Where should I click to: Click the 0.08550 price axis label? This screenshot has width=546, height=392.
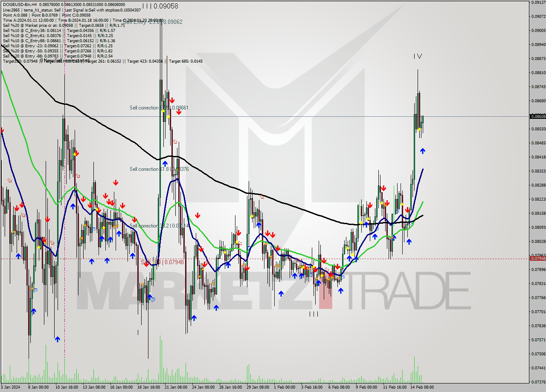(x=538, y=129)
